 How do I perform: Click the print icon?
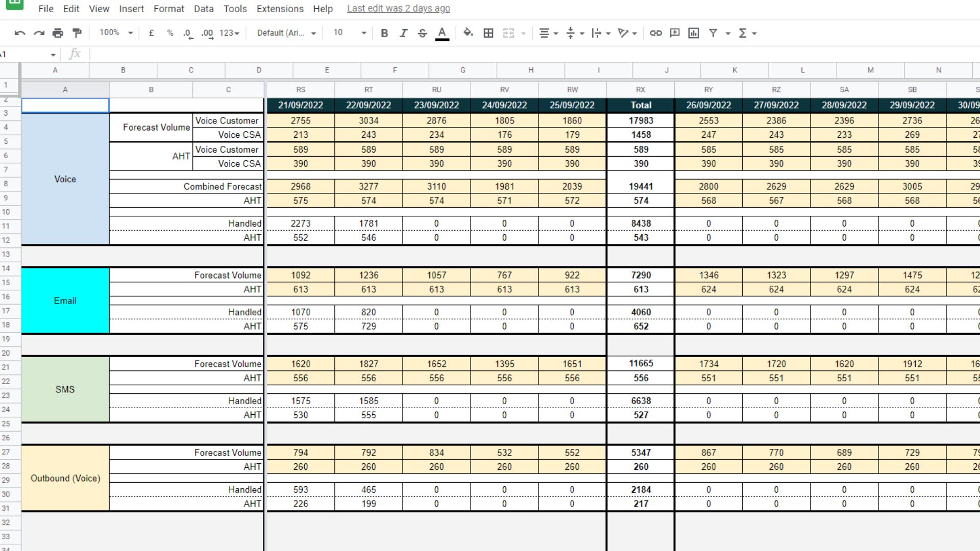58,33
